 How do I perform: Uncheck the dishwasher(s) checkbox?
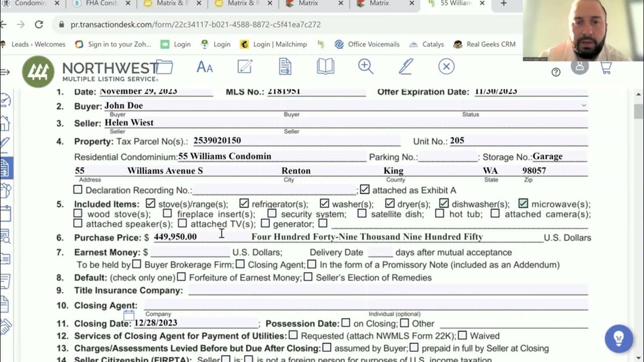coord(443,203)
